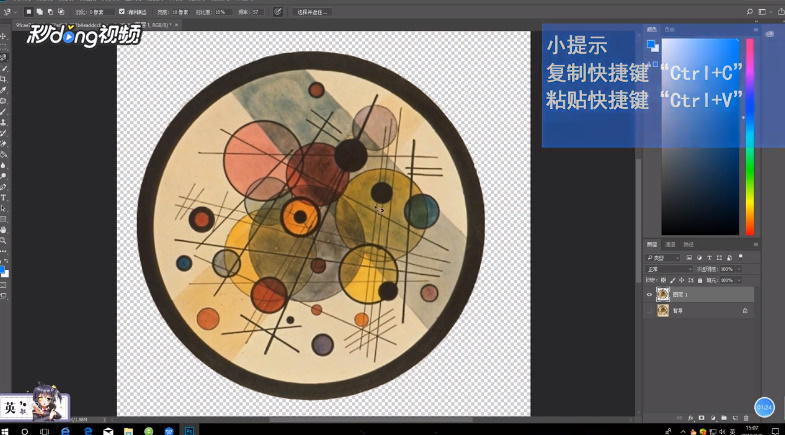Screen dimensions: 785x435
Task: Toggle lock image pixels brush icon
Action: pos(672,280)
